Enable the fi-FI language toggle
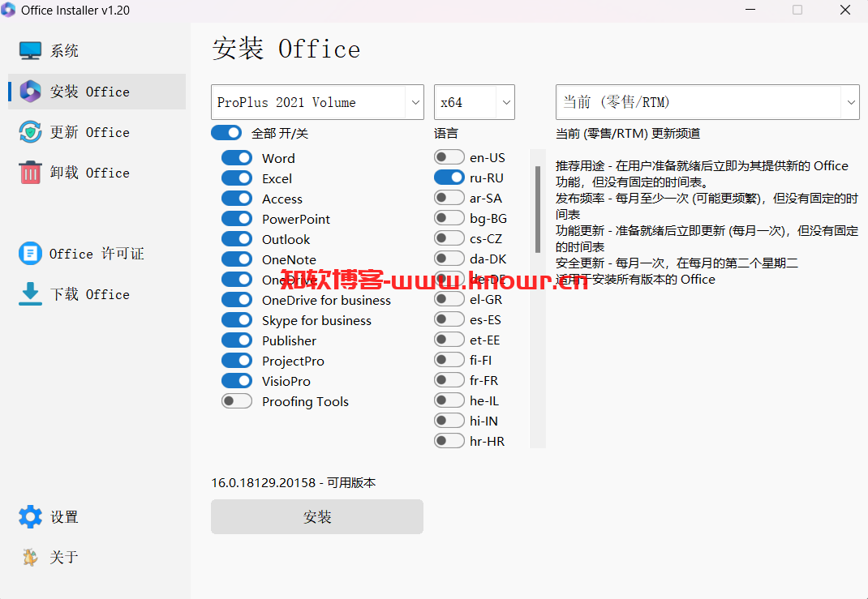This screenshot has width=868, height=599. pyautogui.click(x=449, y=360)
